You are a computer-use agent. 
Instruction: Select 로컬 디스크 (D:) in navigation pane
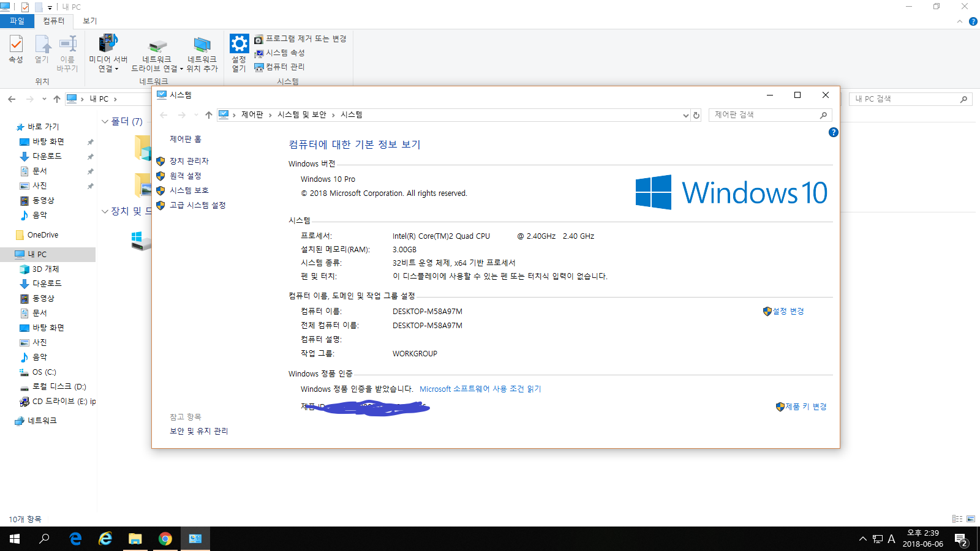point(59,387)
